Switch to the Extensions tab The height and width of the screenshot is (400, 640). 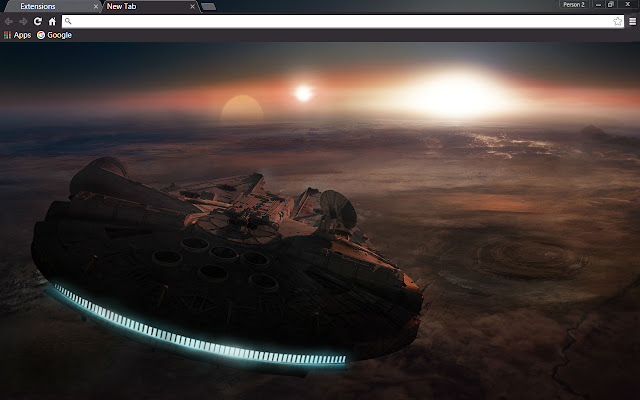(52, 7)
